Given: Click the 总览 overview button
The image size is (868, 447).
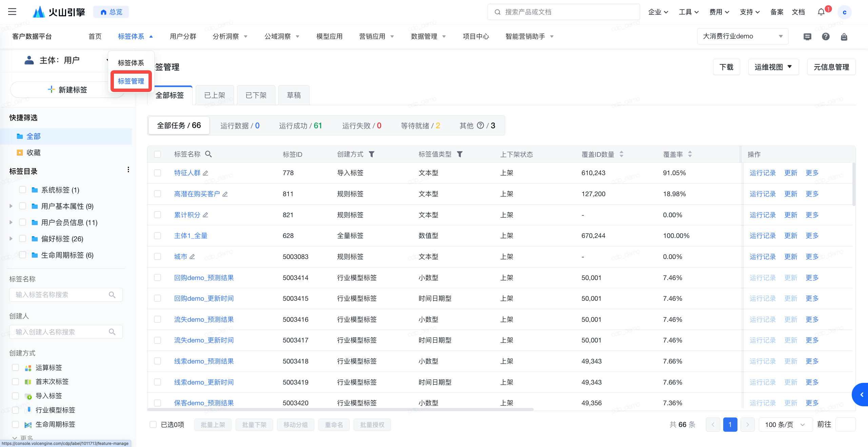Looking at the screenshot, I should click(111, 12).
